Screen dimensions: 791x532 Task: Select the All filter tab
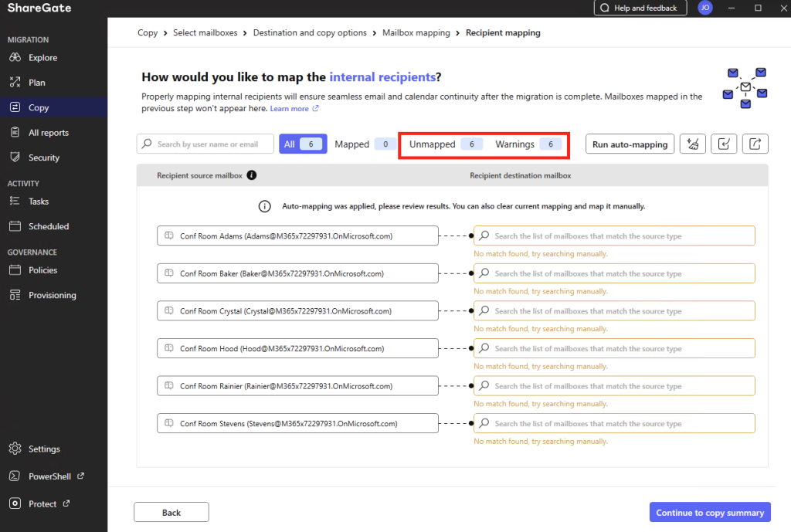303,144
